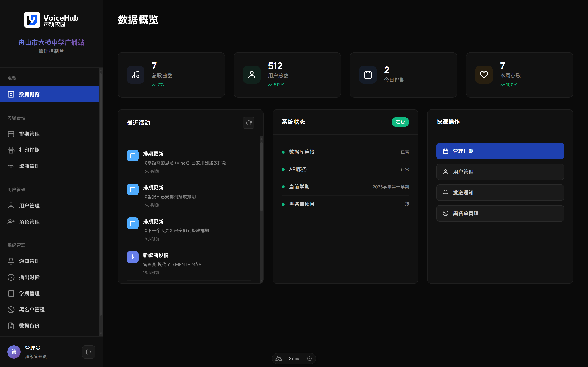
Task: Click the ban icon next to sidebar 黑名单管理
Action: (11, 310)
